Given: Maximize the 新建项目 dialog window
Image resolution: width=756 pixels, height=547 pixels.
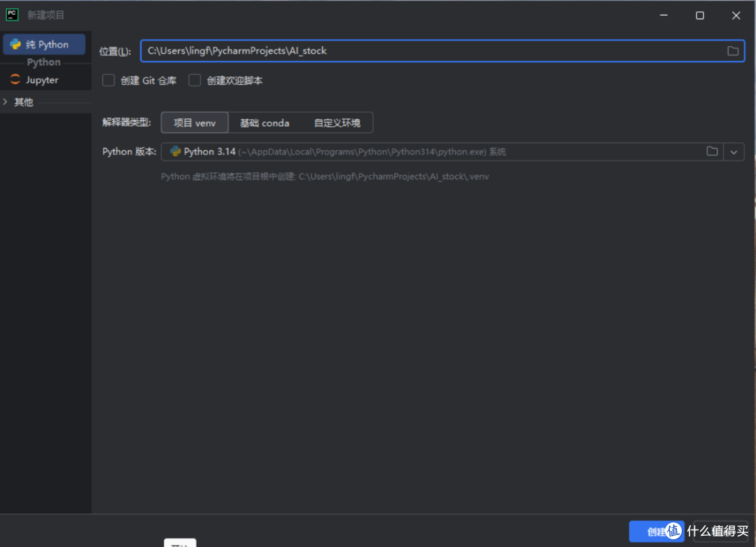Looking at the screenshot, I should coord(699,15).
